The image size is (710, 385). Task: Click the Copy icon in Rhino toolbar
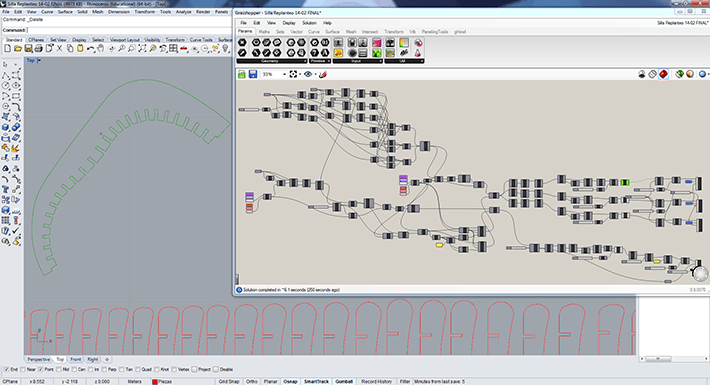(x=70, y=48)
